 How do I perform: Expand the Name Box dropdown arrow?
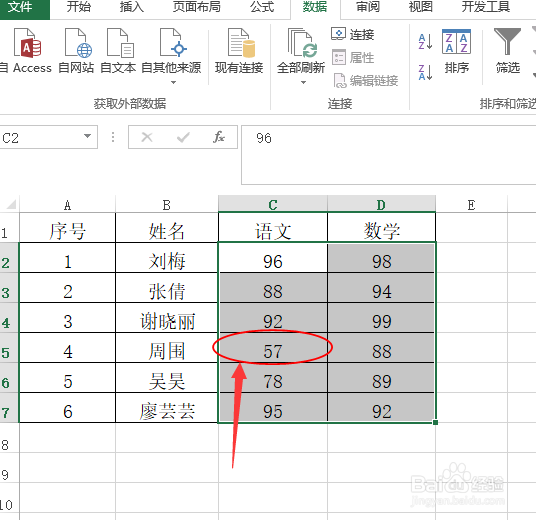(88, 136)
